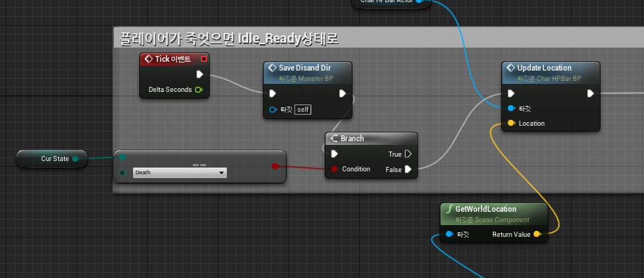Open the Death enum dropdown
The height and width of the screenshot is (278, 644).
[x=180, y=173]
